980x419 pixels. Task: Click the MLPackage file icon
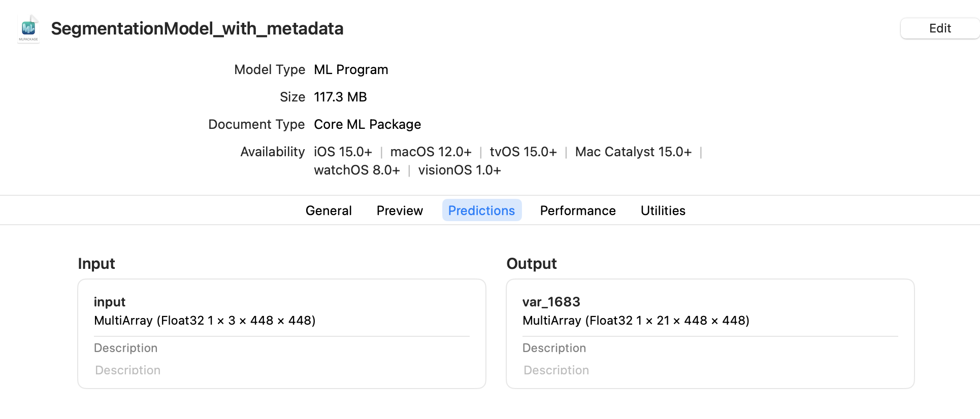coord(28,29)
